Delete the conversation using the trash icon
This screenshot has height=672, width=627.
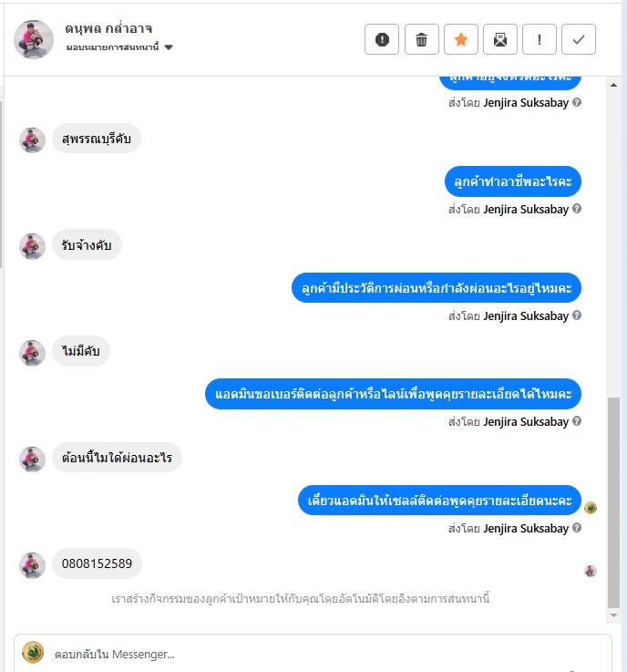pyautogui.click(x=421, y=39)
